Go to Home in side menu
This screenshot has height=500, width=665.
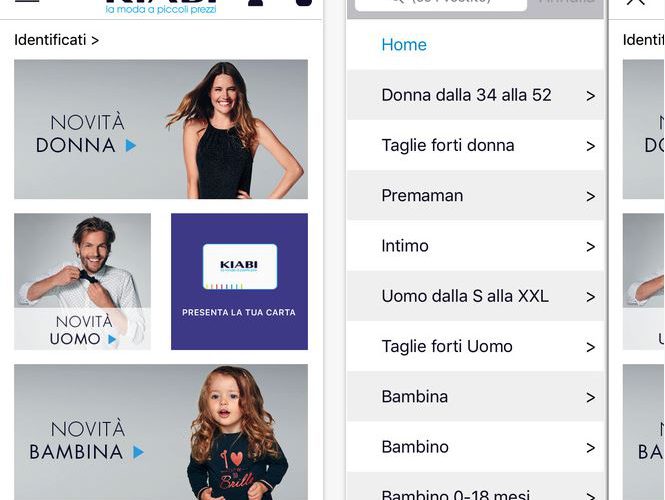(x=404, y=45)
